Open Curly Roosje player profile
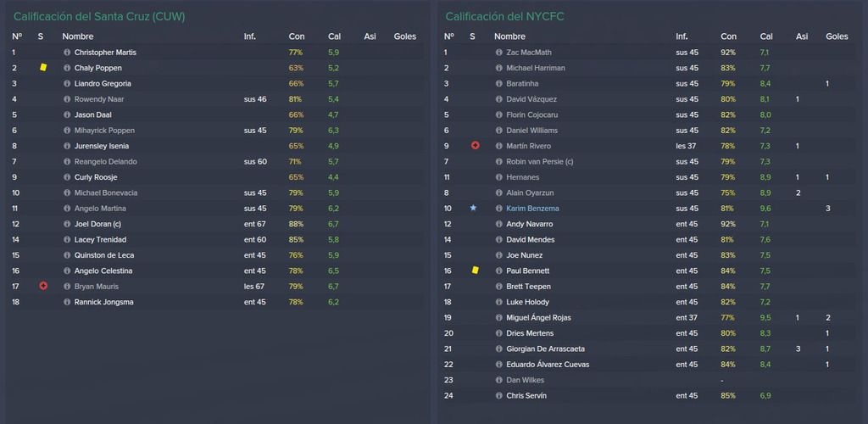 coord(95,177)
